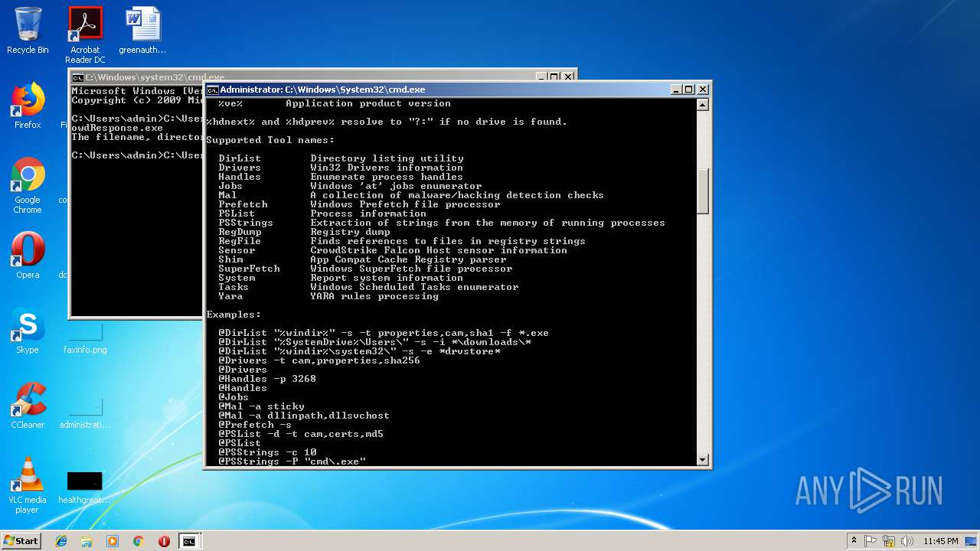Click the 'Examples:' heading text
Viewport: 980px width, 551px height.
coord(234,315)
